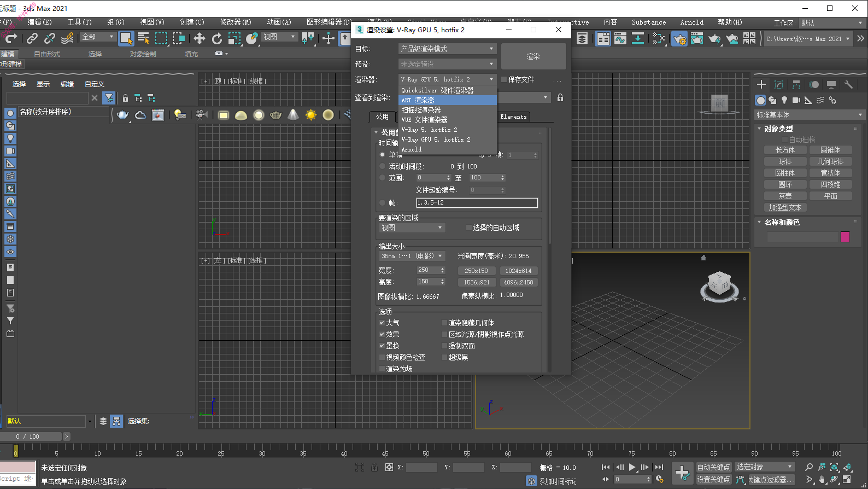Click the magenta object color swatch

pos(845,237)
